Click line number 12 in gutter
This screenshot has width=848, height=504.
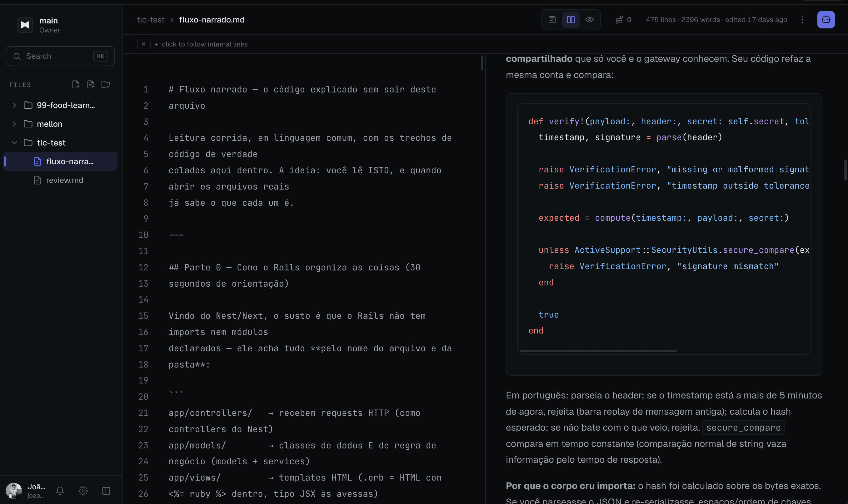143,268
